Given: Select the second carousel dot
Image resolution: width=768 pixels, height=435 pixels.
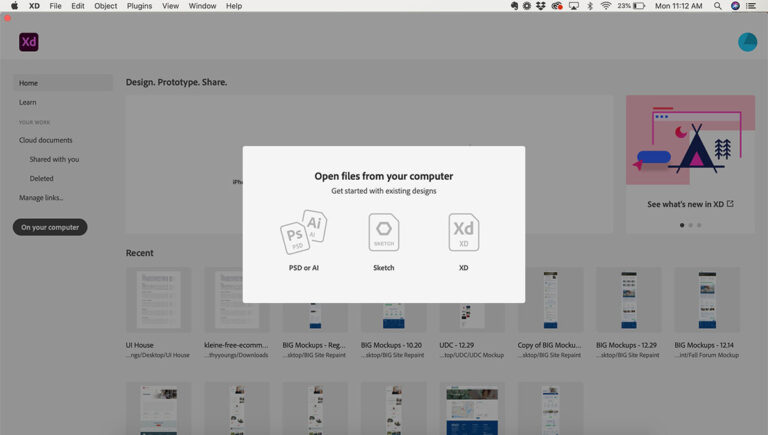Looking at the screenshot, I should point(691,225).
